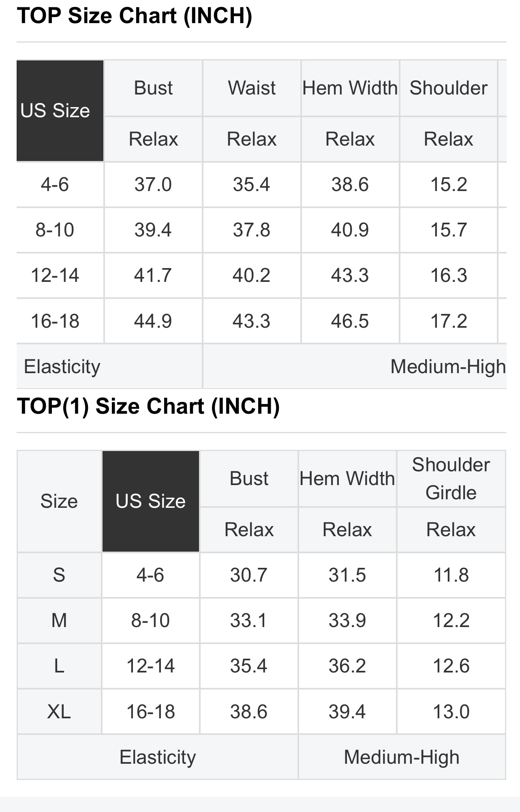
Task: Select the 33.1 bust value for size M
Action: tap(248, 621)
